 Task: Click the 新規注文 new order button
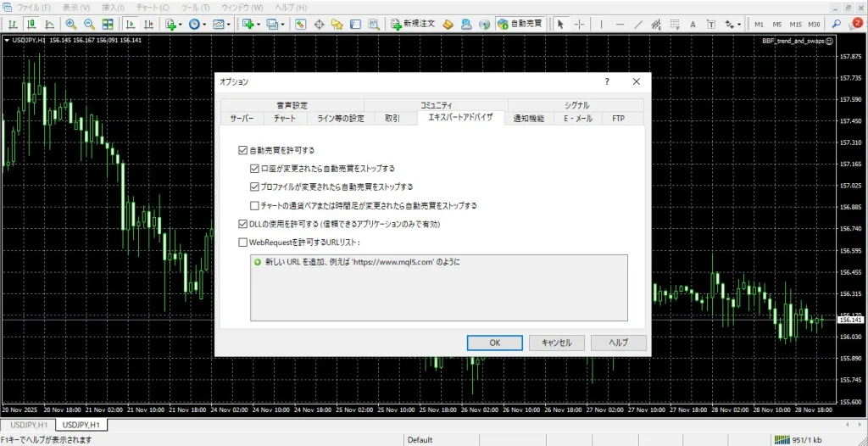tap(413, 25)
